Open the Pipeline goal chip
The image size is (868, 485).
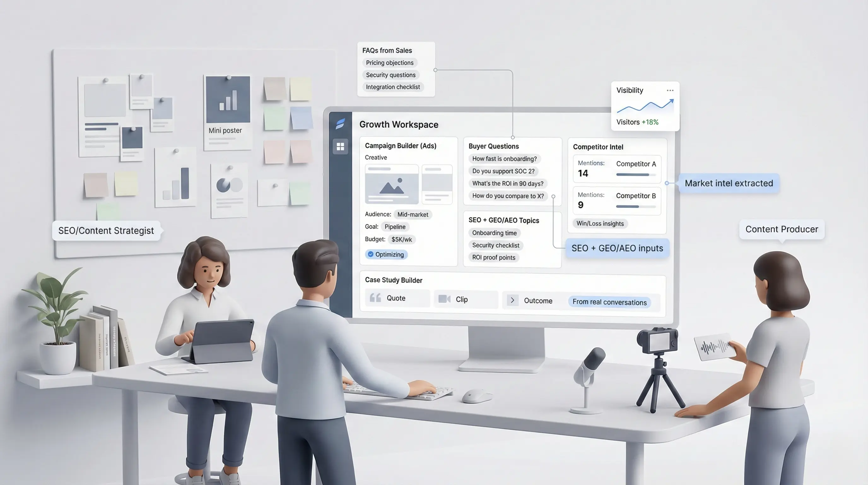395,227
